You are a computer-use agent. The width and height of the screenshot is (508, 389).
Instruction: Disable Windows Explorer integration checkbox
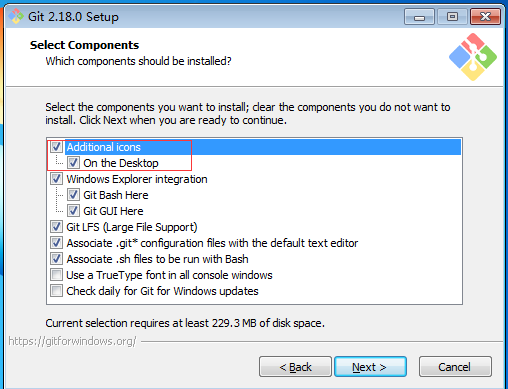(x=56, y=179)
